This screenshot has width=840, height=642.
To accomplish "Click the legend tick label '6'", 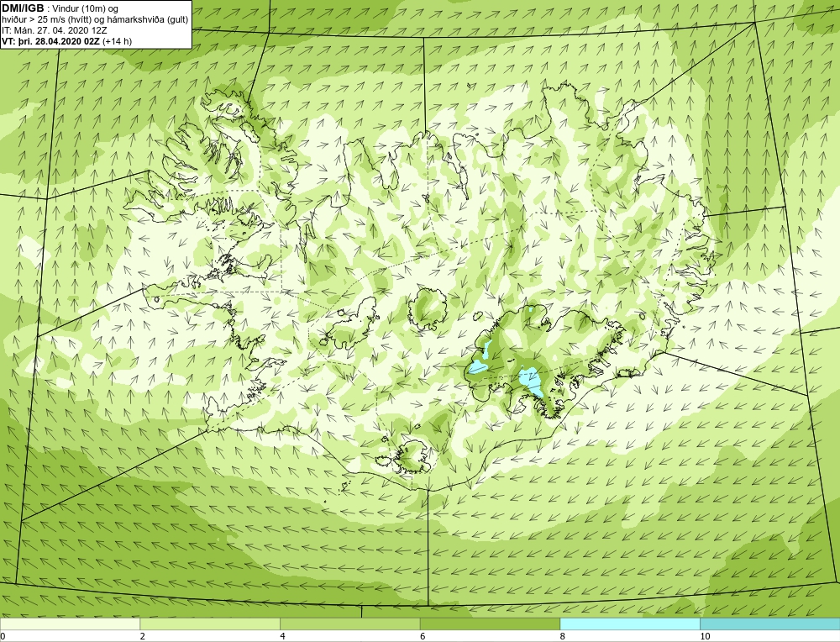I will click(x=423, y=636).
